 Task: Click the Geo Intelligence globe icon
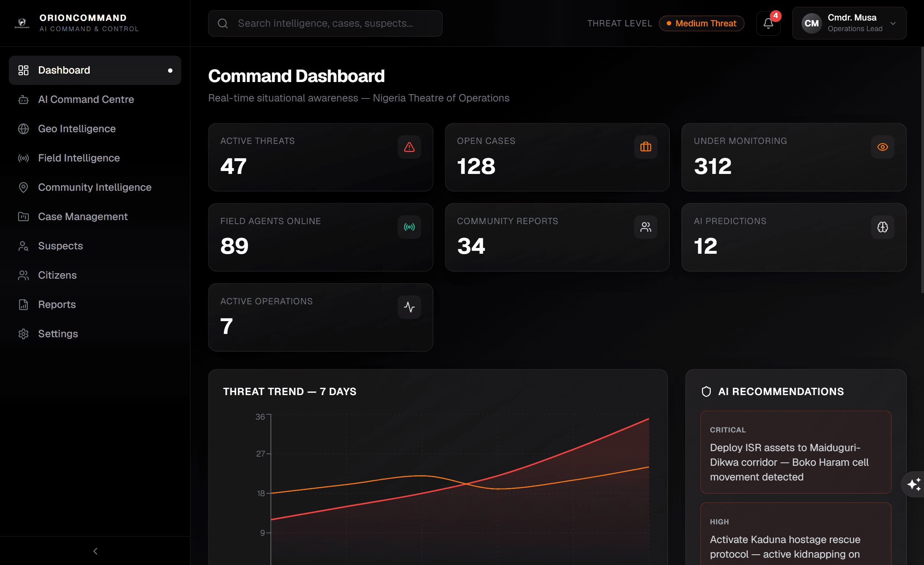[x=23, y=129]
